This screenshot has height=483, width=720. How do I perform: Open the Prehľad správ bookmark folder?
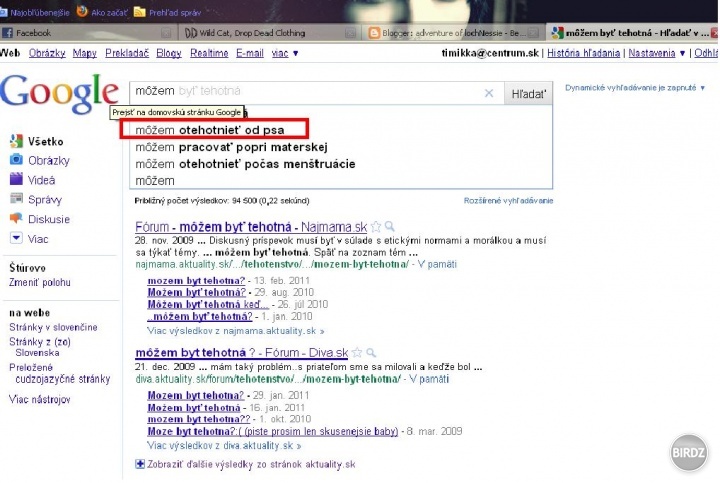168,12
